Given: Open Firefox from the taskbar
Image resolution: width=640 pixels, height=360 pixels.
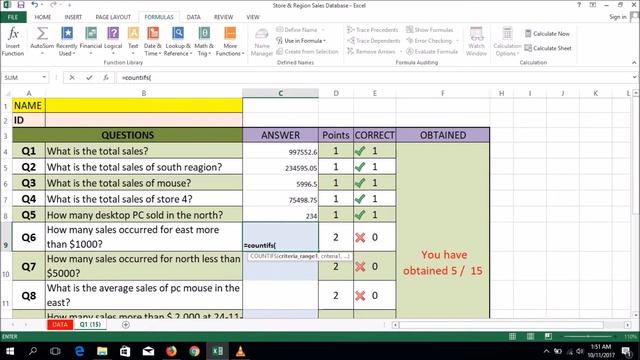Looking at the screenshot, I should (171, 351).
